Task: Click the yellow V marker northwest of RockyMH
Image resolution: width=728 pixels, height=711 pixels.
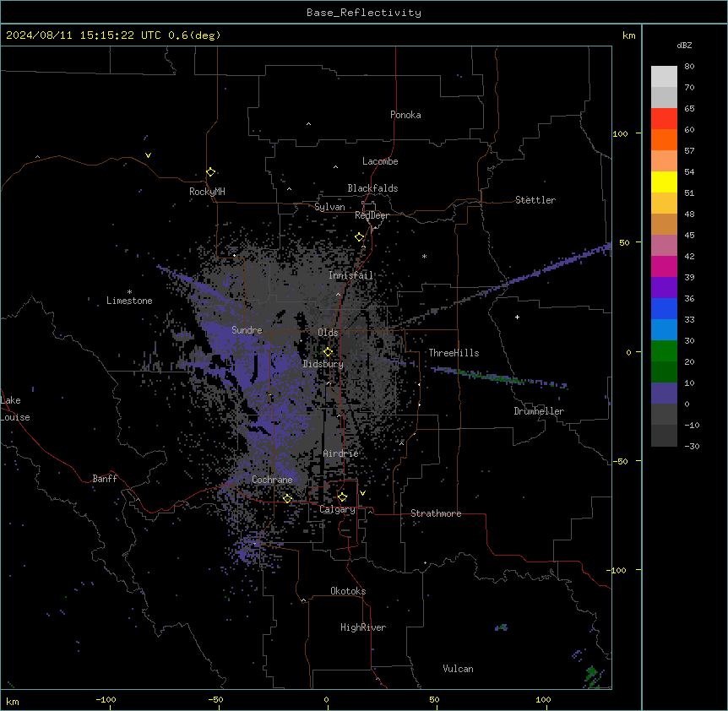Action: [148, 155]
